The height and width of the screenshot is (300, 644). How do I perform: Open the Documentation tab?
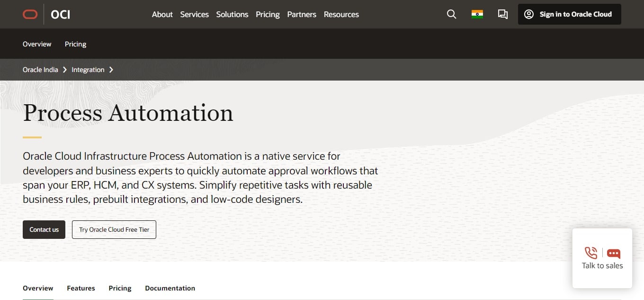click(x=170, y=288)
